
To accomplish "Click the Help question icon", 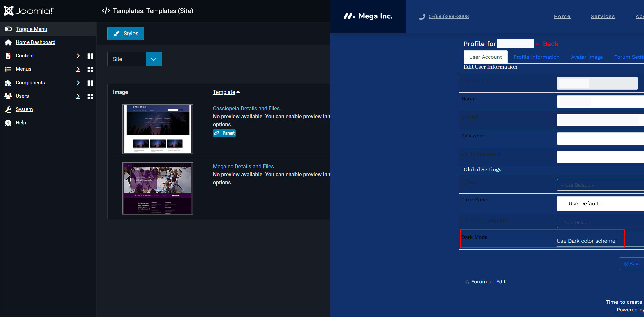I will tap(8, 123).
